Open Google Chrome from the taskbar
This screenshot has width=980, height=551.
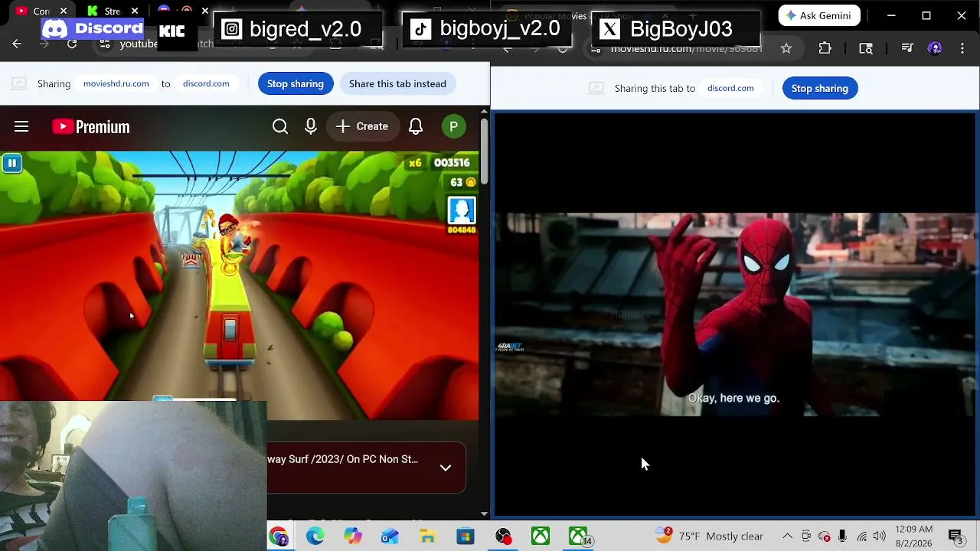click(x=278, y=536)
